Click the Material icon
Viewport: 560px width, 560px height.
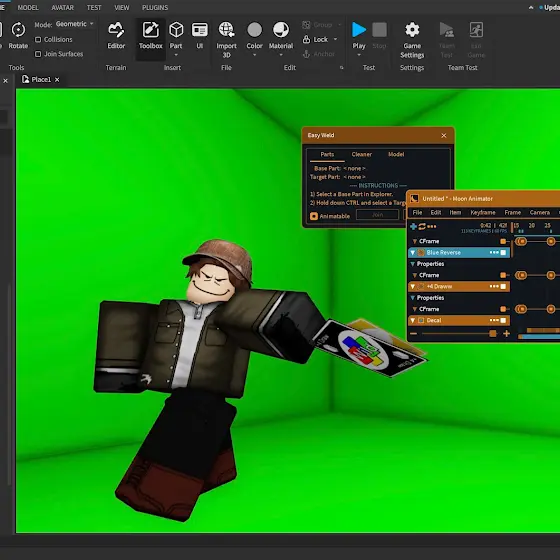point(281,30)
